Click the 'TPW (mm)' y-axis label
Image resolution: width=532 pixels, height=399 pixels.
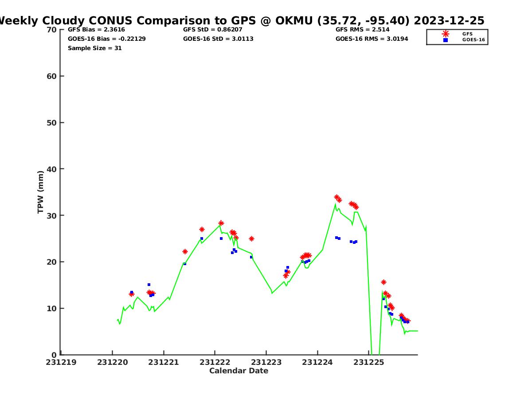[41, 192]
